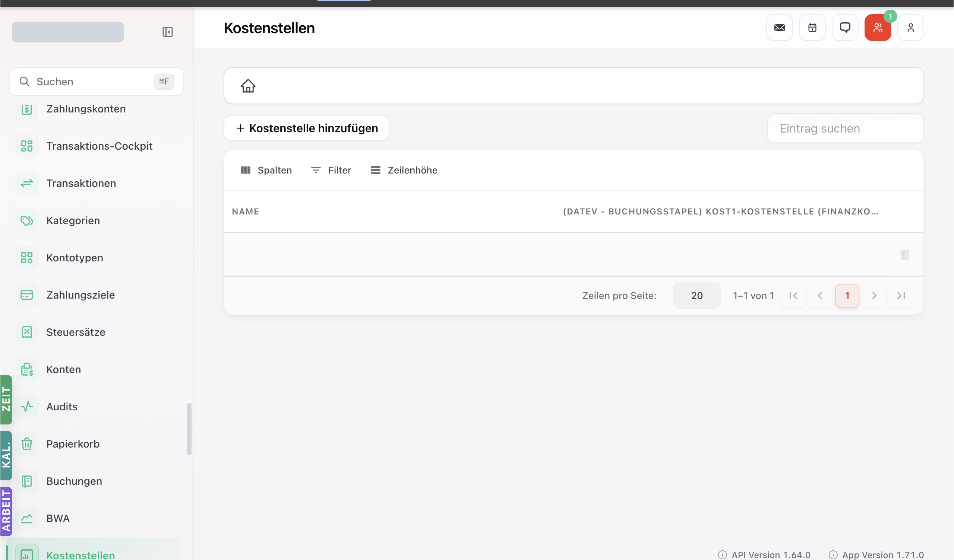Delete the row with the trash icon
Screen dimensions: 954x560
tap(904, 255)
